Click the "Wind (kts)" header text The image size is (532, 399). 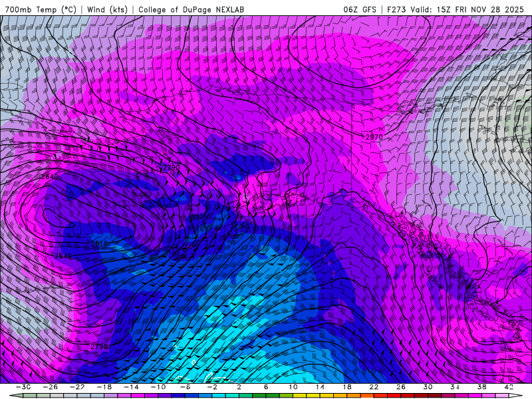click(x=107, y=9)
